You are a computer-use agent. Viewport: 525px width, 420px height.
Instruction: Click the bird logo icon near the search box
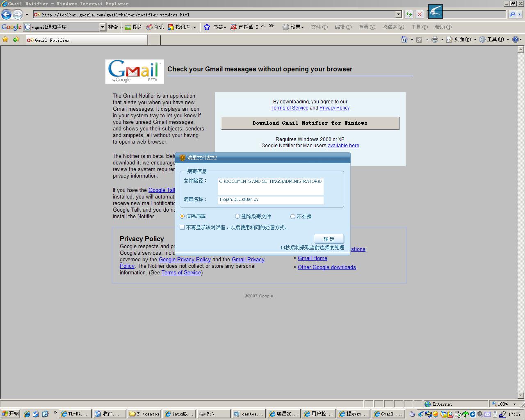pos(435,11)
